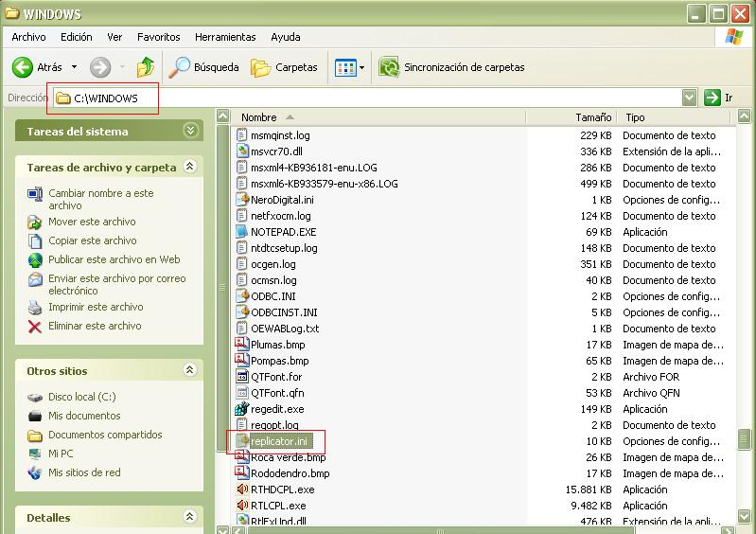Open the Edición menu
This screenshot has width=756, height=534.
77,37
